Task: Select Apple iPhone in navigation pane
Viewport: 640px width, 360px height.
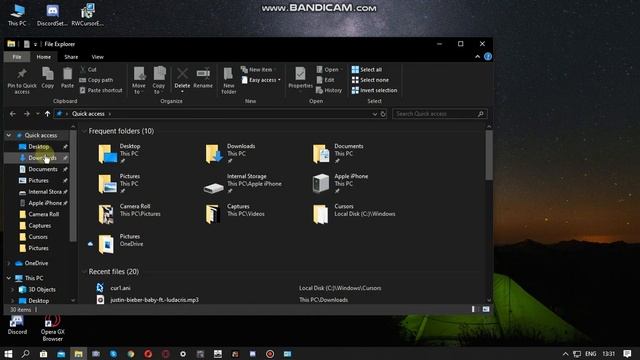Action: (45, 203)
